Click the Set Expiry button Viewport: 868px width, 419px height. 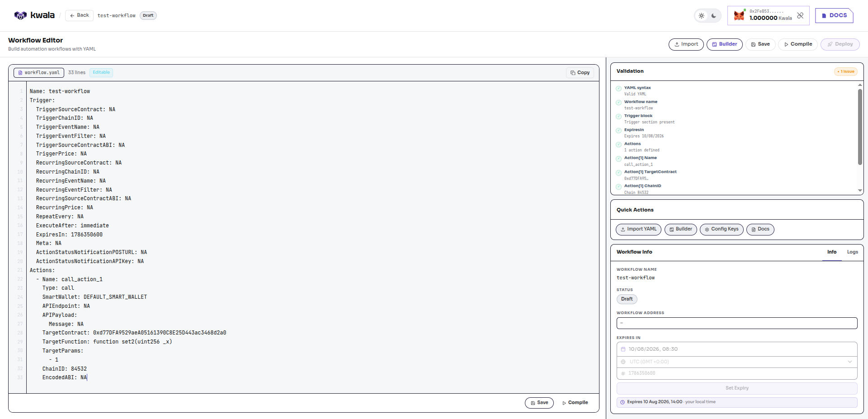point(737,388)
